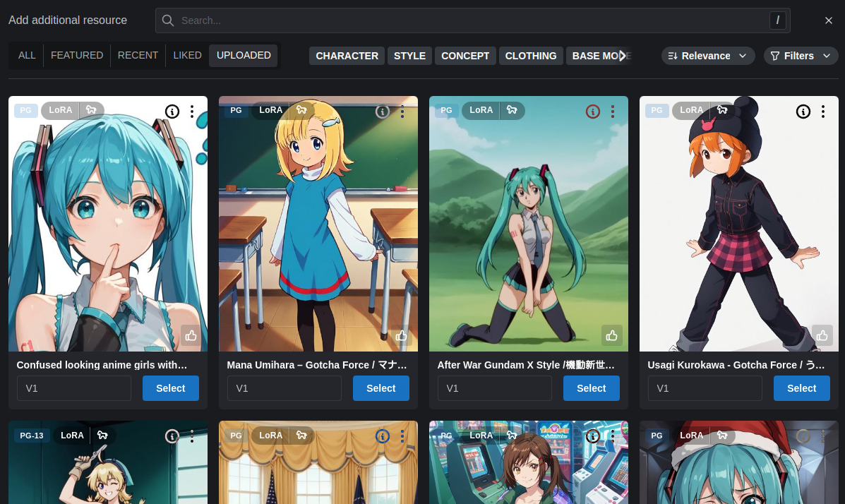Open the blonde classroom girl thumbnail

click(x=318, y=224)
